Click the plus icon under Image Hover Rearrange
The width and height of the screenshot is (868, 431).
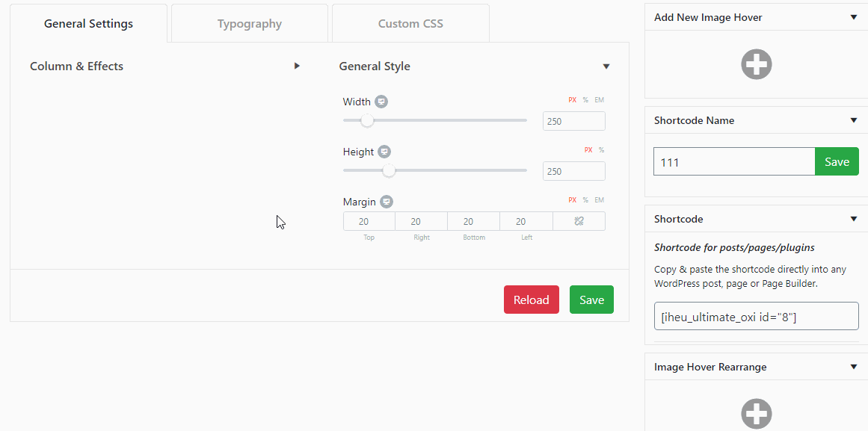756,413
